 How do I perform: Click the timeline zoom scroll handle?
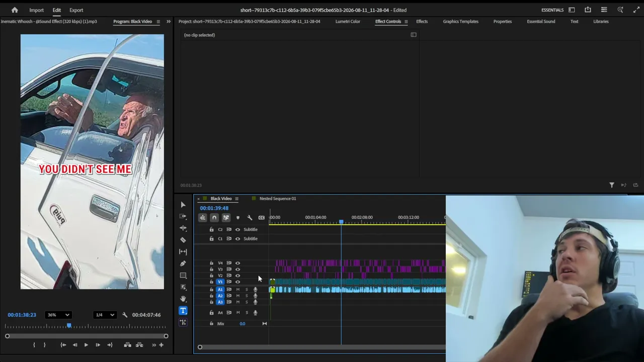tap(200, 347)
